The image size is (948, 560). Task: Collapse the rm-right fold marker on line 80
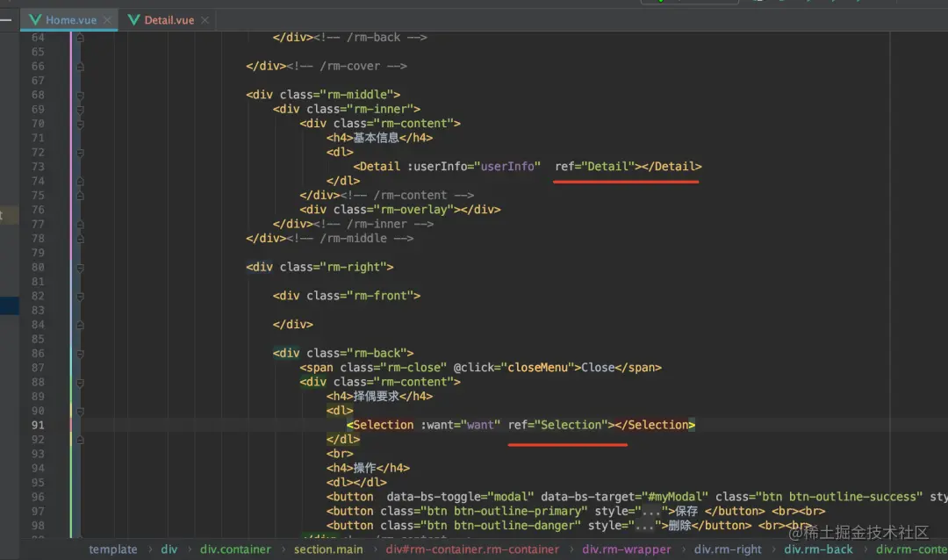coord(80,268)
